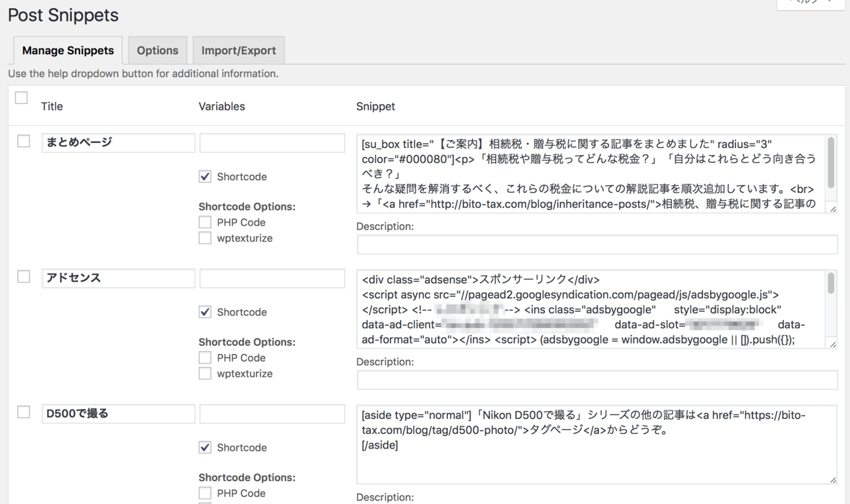Click Shortcode Options label under D500で撮る

point(247,477)
